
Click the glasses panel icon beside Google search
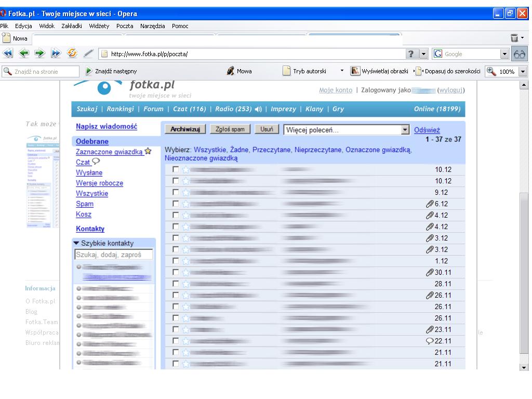click(x=520, y=54)
